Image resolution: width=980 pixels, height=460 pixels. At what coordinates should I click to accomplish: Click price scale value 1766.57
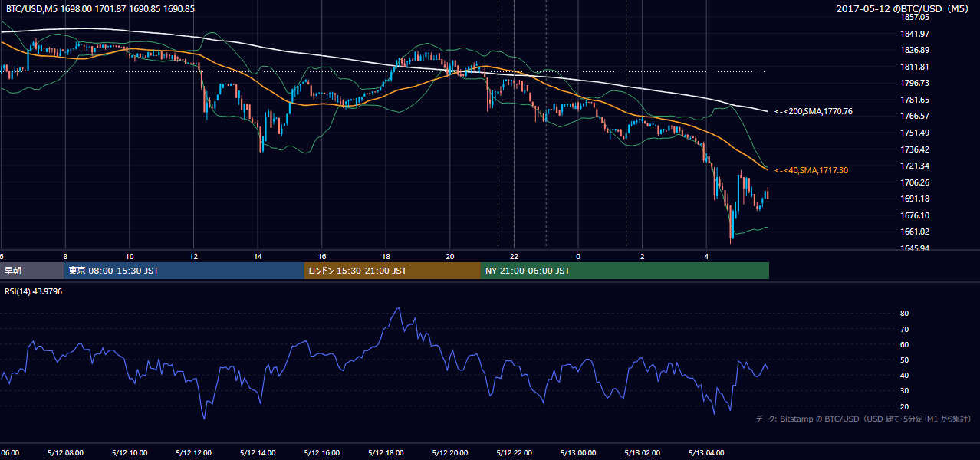[915, 117]
